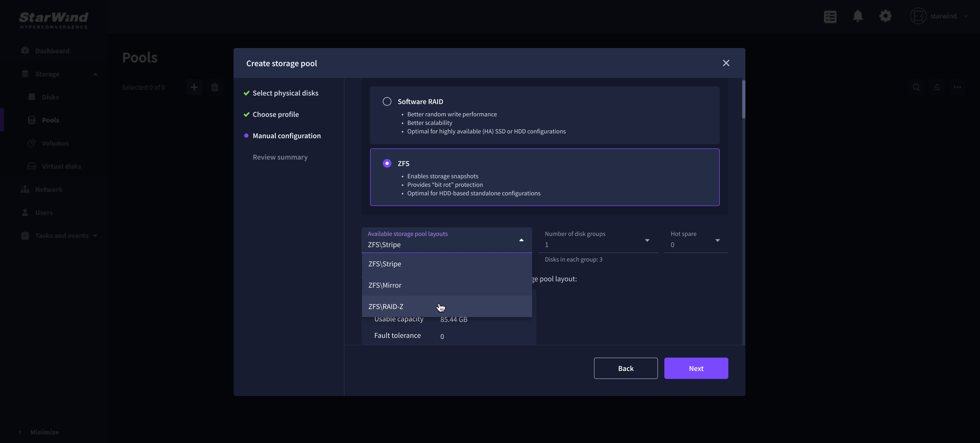Image resolution: width=980 pixels, height=443 pixels.
Task: Open Volumes in the sidebar
Action: (55, 143)
